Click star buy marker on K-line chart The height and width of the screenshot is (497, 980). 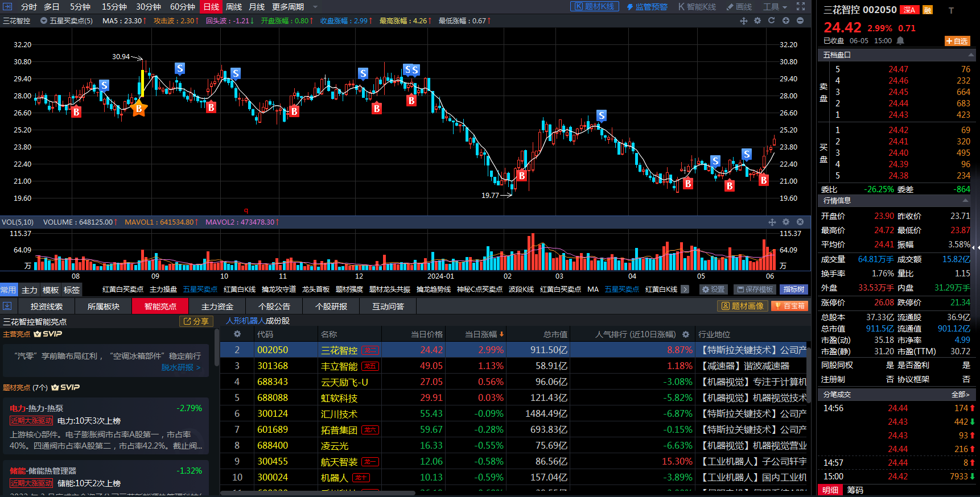coord(139,108)
